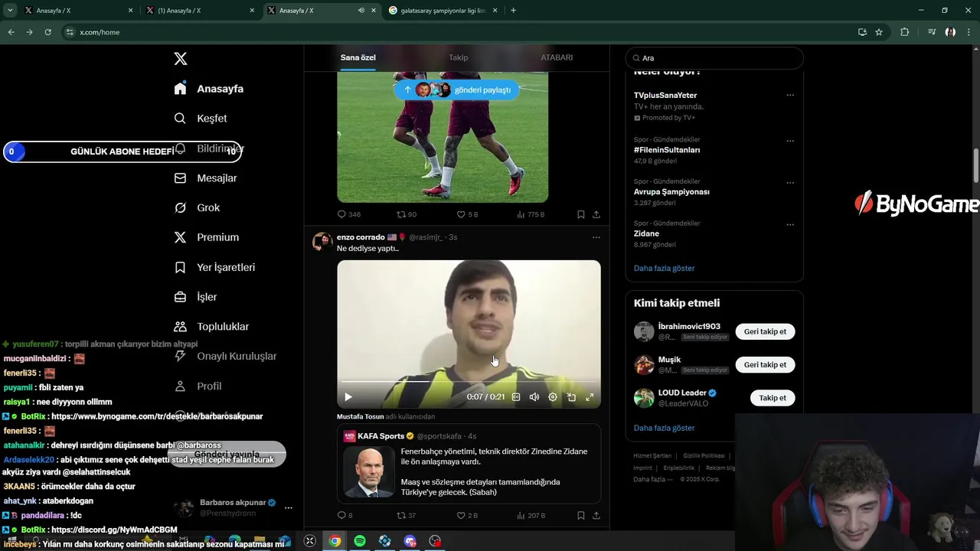980x551 pixels.
Task: Toggle picture-in-picture on video
Action: point(571,397)
